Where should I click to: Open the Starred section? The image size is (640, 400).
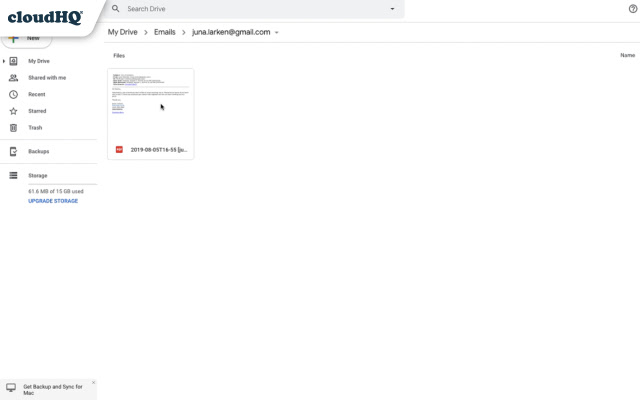37,111
